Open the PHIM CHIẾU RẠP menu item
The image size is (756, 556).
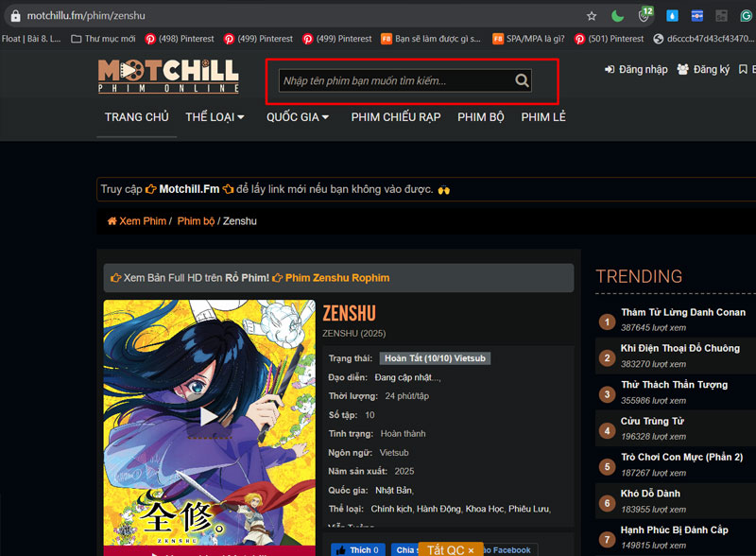(x=396, y=117)
